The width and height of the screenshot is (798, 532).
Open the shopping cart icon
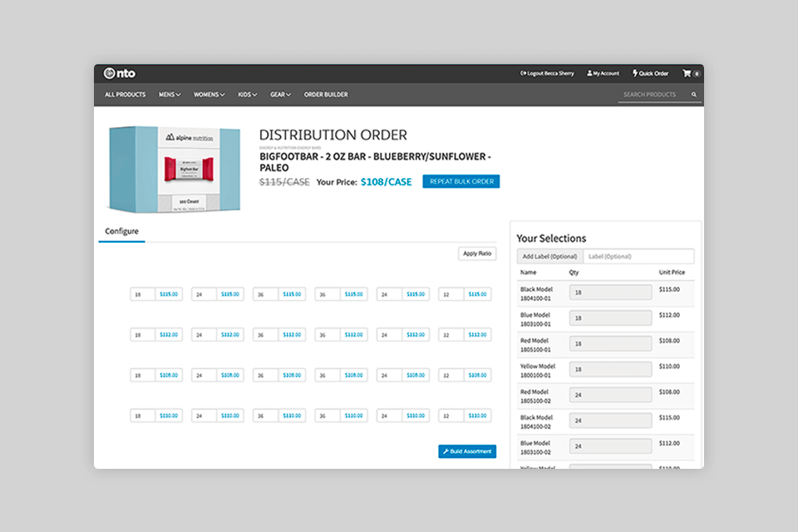pyautogui.click(x=687, y=73)
